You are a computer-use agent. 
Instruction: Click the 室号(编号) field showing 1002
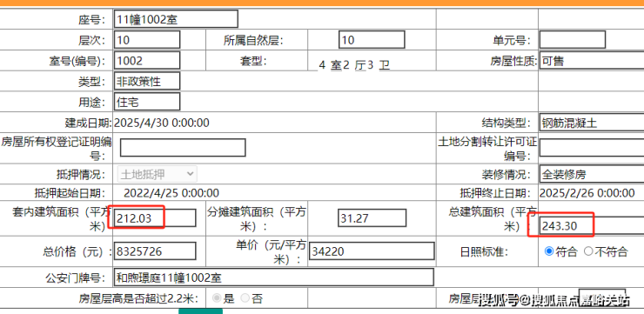point(147,60)
